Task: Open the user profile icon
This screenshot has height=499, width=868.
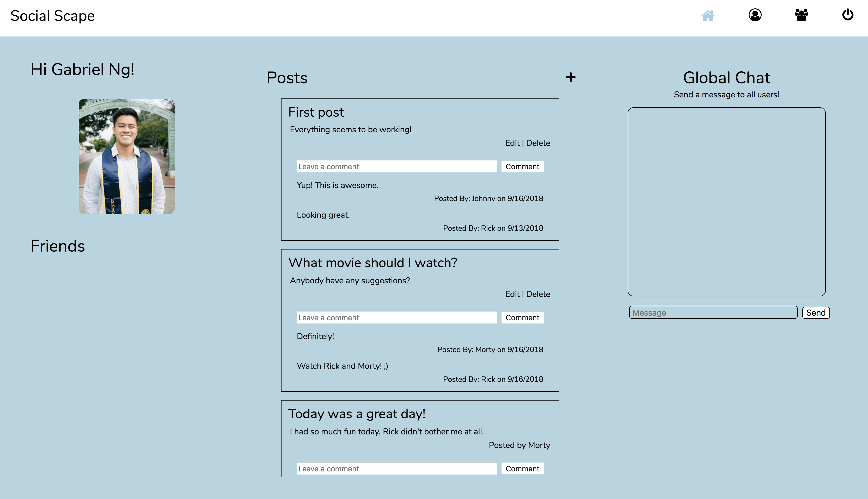Action: point(755,15)
